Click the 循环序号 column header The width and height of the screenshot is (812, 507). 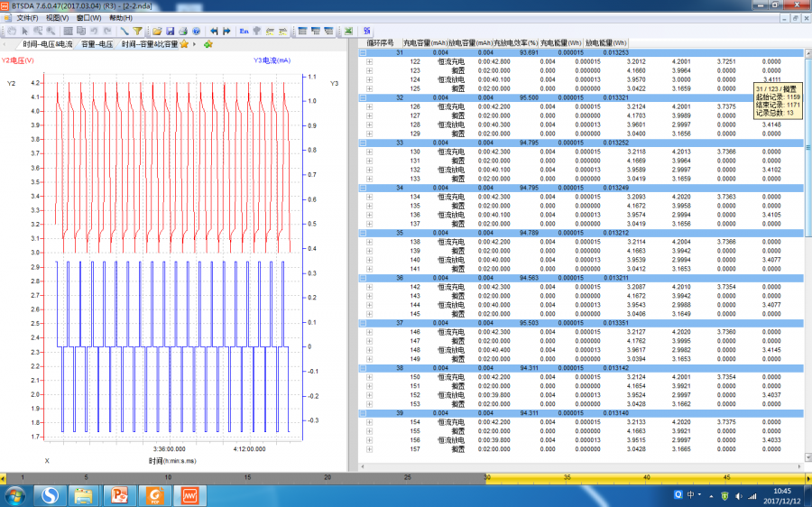click(380, 43)
